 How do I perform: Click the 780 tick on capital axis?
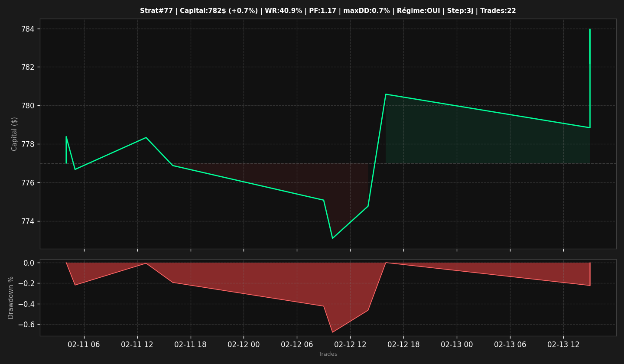29,106
